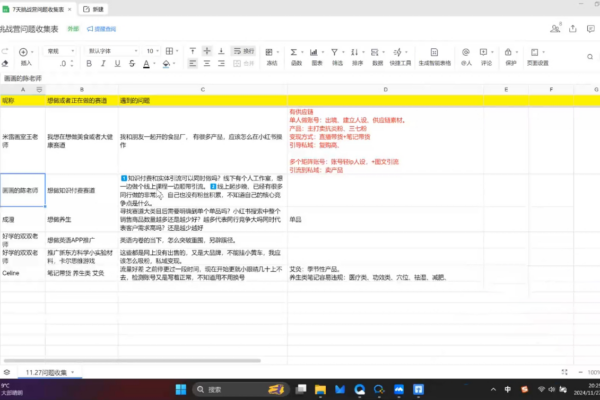
Task: Click the filter icon in column A header
Action: click(x=39, y=90)
